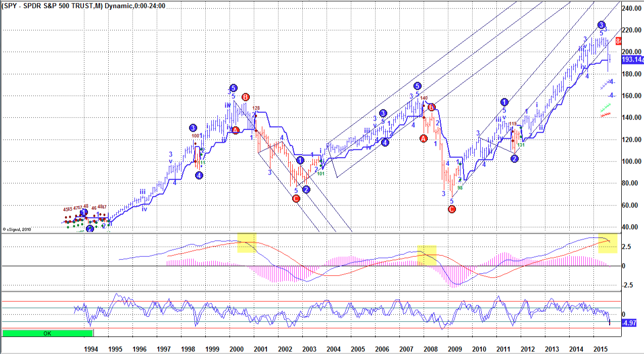Click the red circled "B" wave label near the 2000 top
This screenshot has width=644, height=354.
pyautogui.click(x=245, y=96)
